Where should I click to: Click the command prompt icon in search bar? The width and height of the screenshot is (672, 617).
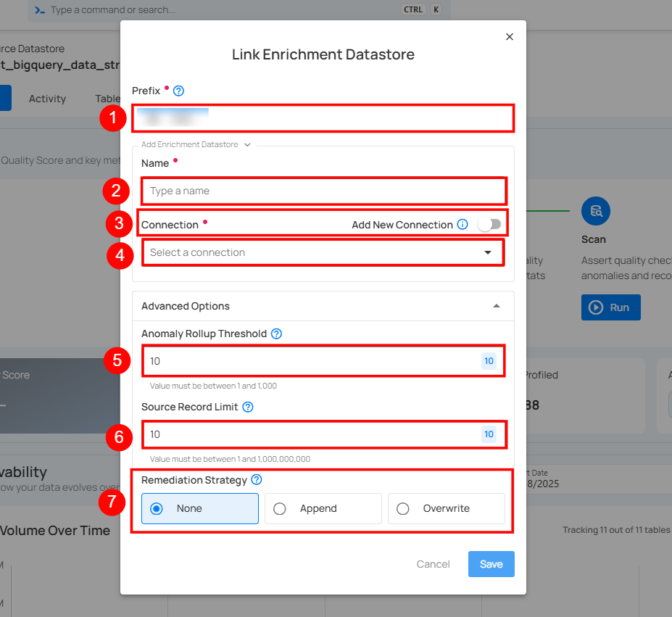[41, 10]
